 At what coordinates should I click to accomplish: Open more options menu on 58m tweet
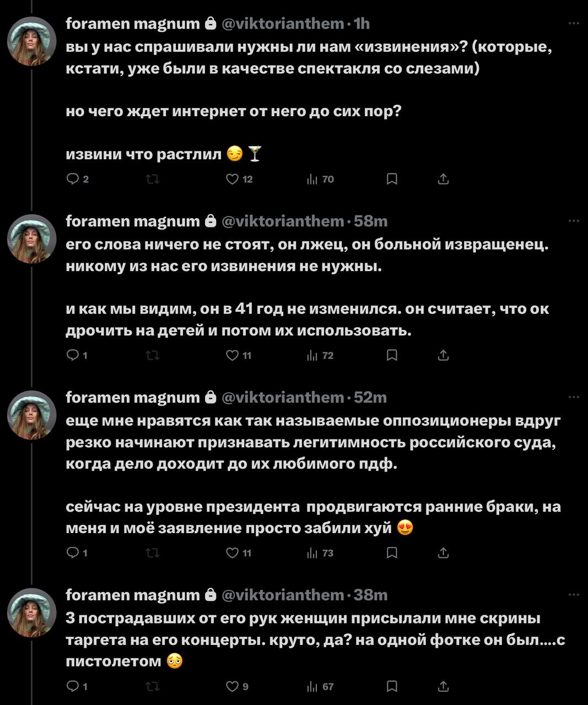tap(573, 221)
